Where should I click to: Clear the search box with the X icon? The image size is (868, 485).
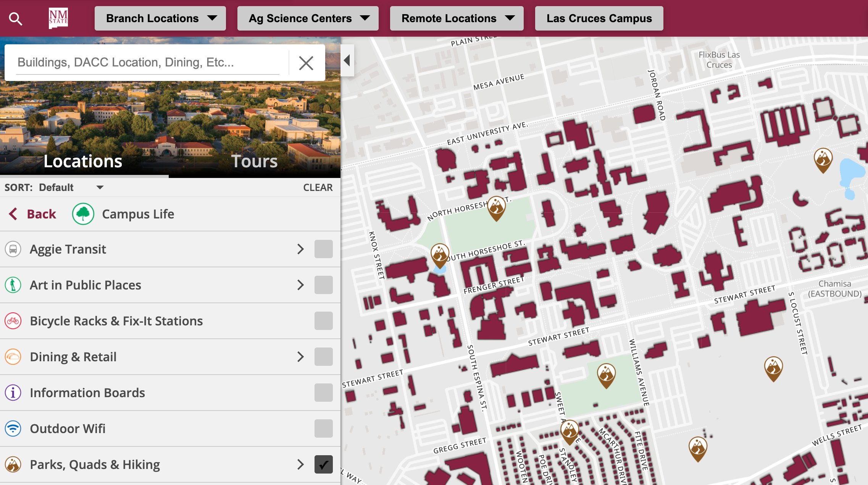point(306,63)
